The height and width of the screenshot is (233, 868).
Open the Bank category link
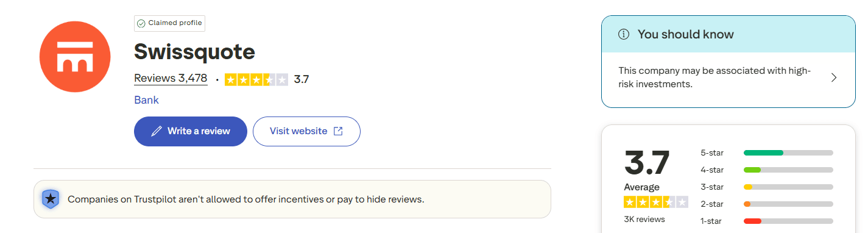[146, 100]
